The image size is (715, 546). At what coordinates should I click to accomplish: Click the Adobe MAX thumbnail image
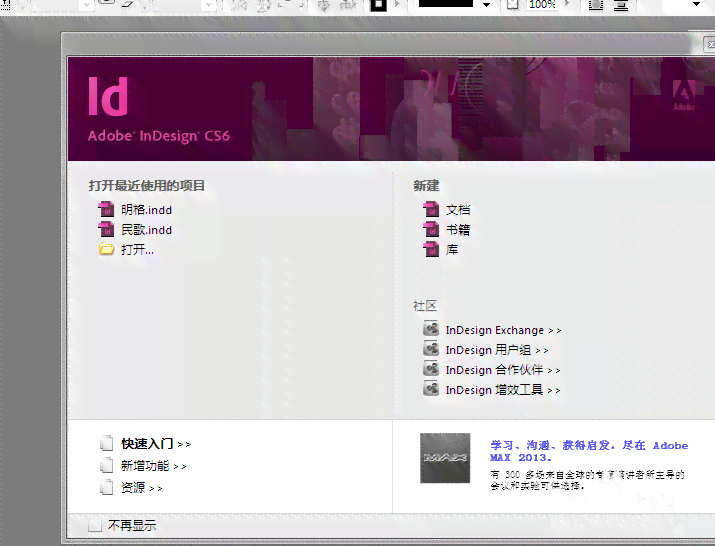(x=445, y=458)
